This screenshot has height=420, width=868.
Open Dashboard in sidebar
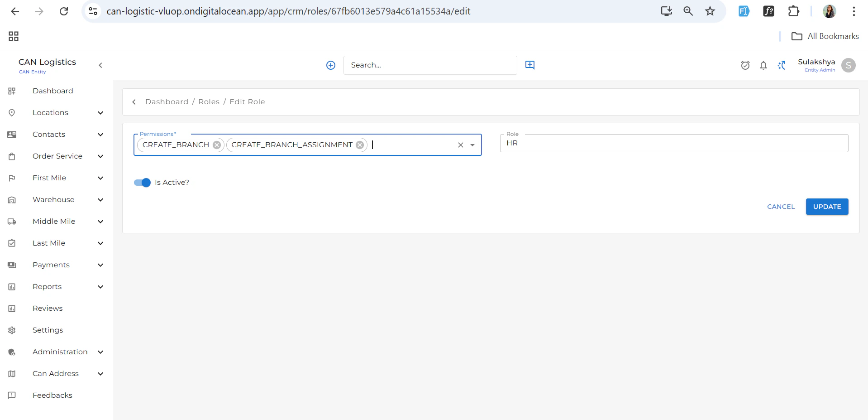tap(57, 91)
